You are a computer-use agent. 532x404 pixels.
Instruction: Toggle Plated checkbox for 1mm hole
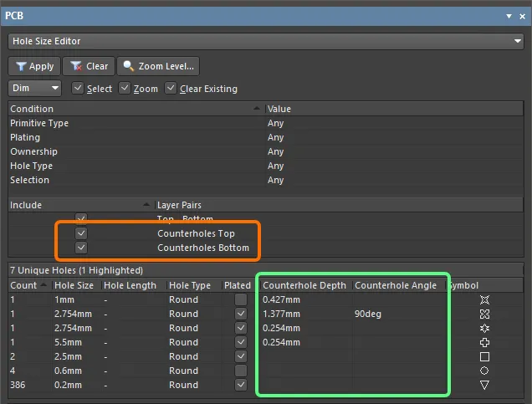tap(241, 299)
